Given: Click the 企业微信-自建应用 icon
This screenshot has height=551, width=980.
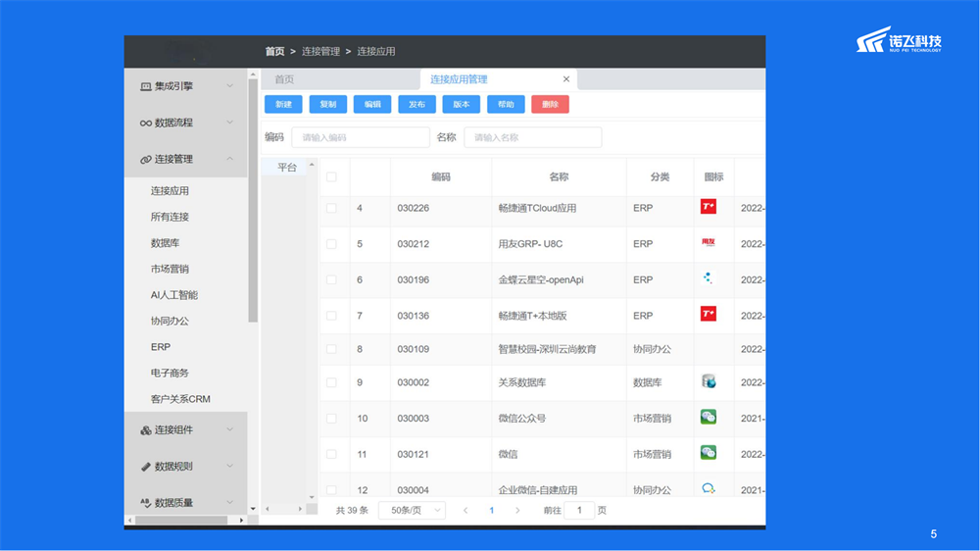Looking at the screenshot, I should tap(709, 488).
